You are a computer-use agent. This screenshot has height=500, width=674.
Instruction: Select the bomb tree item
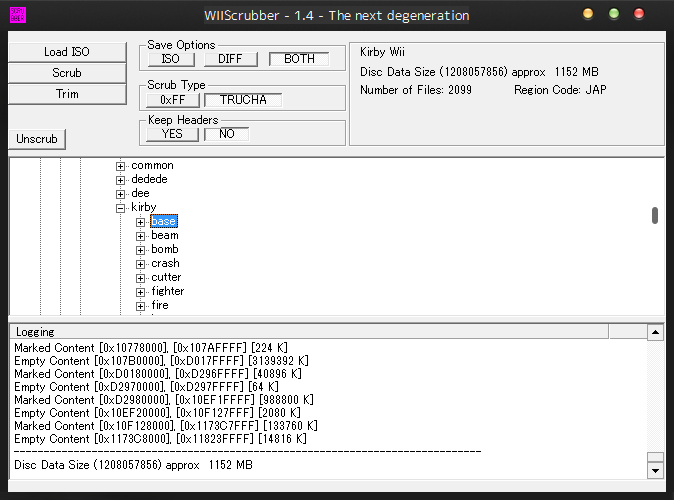click(165, 249)
